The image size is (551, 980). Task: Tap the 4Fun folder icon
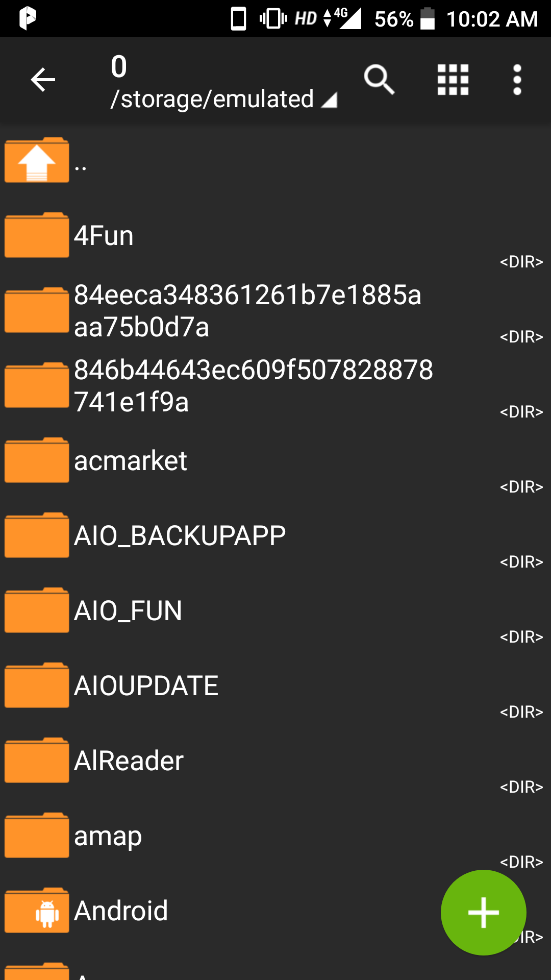[37, 235]
